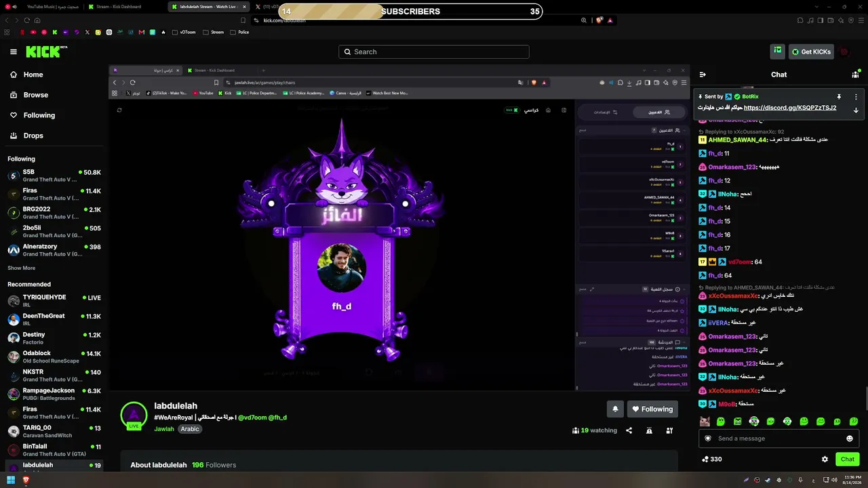868x488 pixels.
Task: Open Streem bookmarks folder
Action: pyautogui.click(x=213, y=32)
